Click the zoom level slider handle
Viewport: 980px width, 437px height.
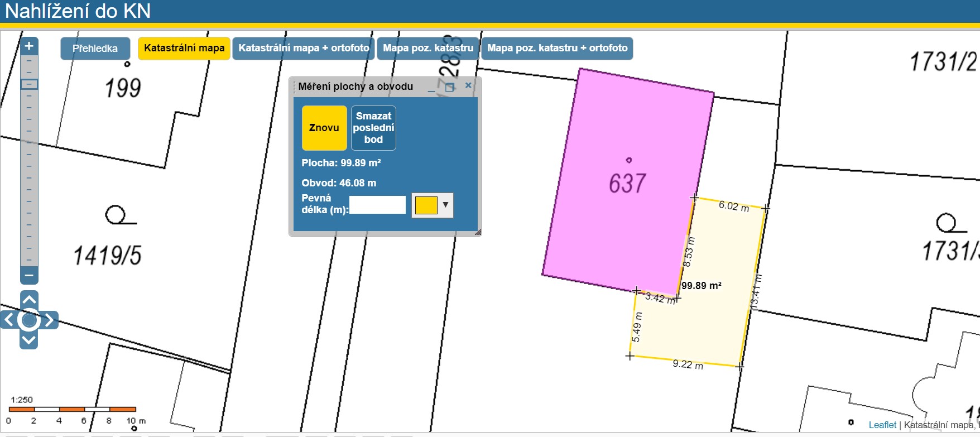(x=29, y=84)
